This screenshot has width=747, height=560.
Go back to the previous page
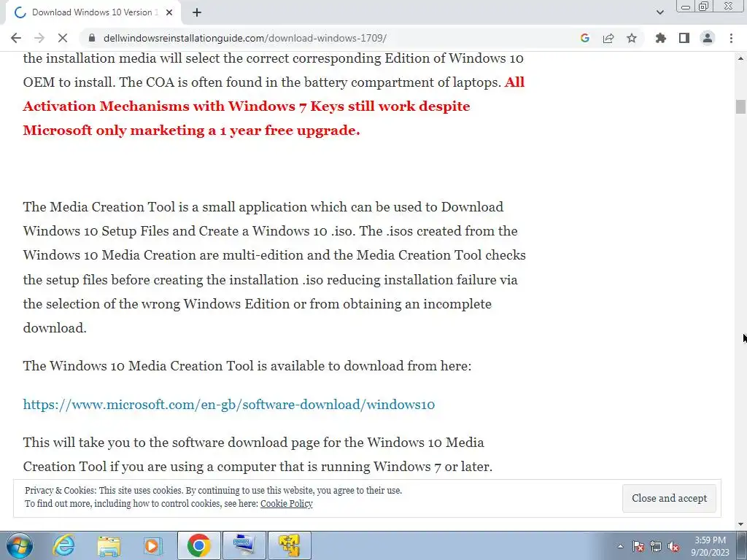(x=16, y=38)
